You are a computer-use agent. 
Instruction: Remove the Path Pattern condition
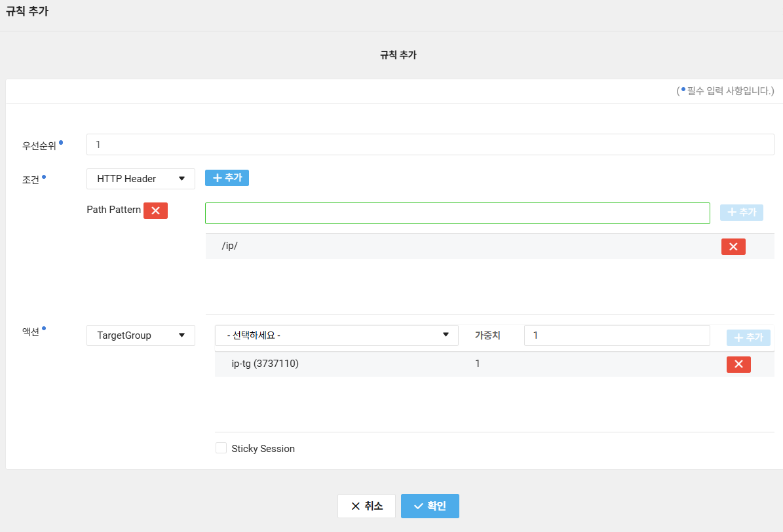pyautogui.click(x=155, y=210)
